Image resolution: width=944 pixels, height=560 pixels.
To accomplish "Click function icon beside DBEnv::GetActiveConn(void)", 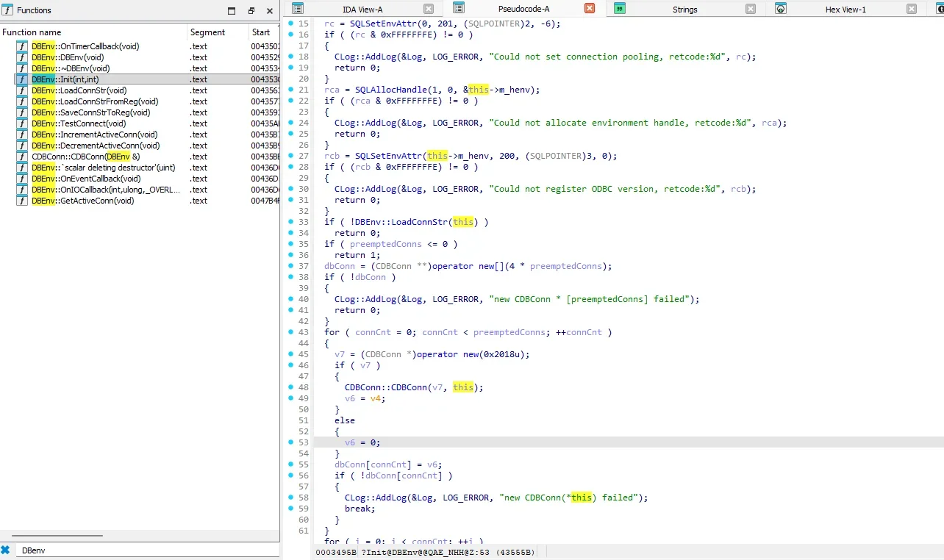I will point(23,201).
